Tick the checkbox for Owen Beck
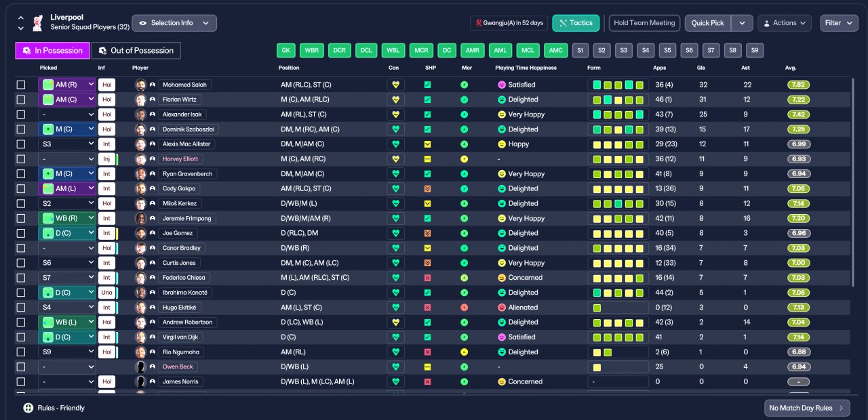868x420 pixels. point(21,366)
